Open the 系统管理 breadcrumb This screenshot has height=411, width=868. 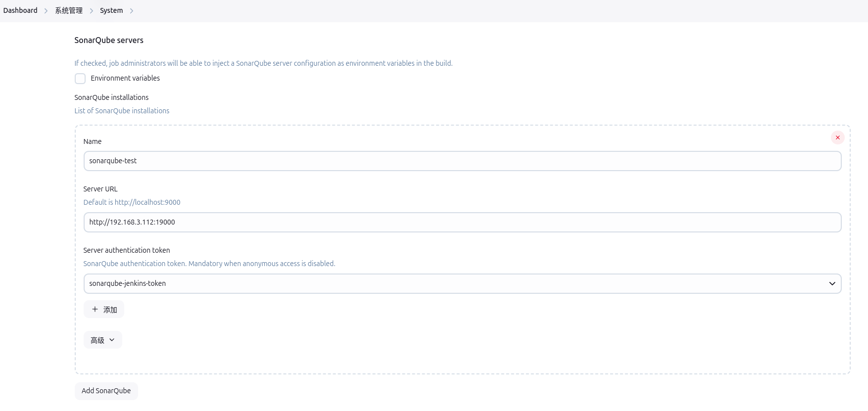pos(69,10)
